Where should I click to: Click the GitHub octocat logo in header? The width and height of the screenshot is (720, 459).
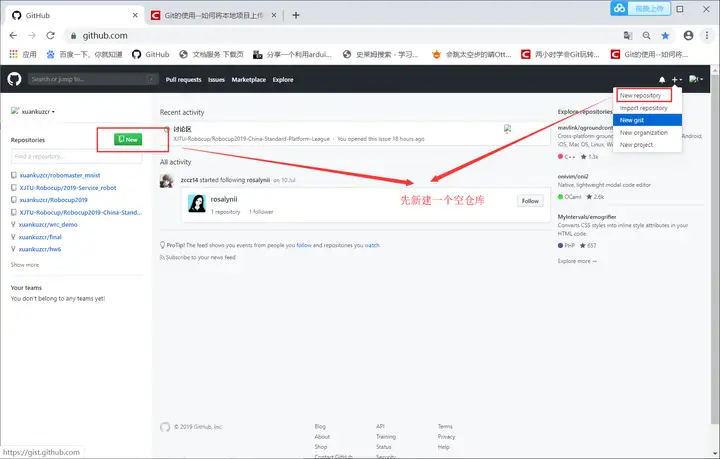click(x=14, y=79)
